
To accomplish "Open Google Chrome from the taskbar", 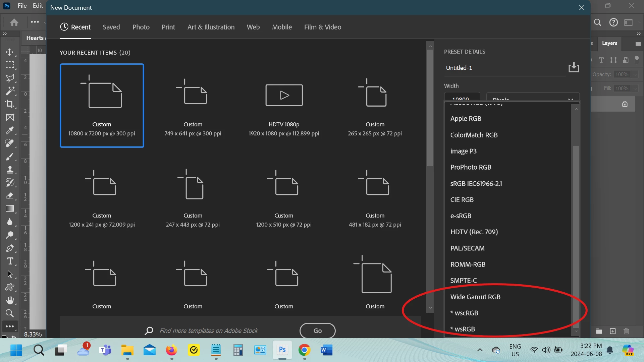I will coord(304,350).
